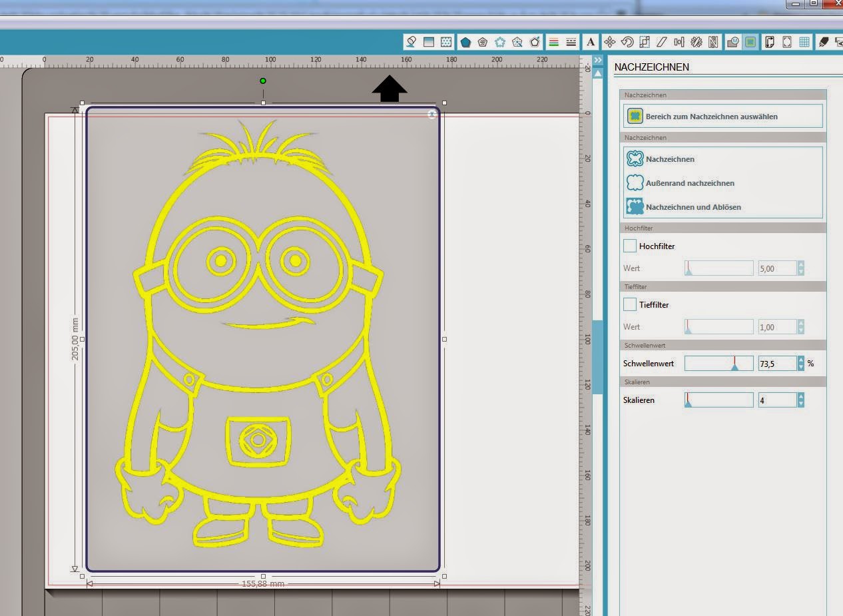The height and width of the screenshot is (616, 843).
Task: Open the Fill Color bucket tool
Action: point(412,42)
